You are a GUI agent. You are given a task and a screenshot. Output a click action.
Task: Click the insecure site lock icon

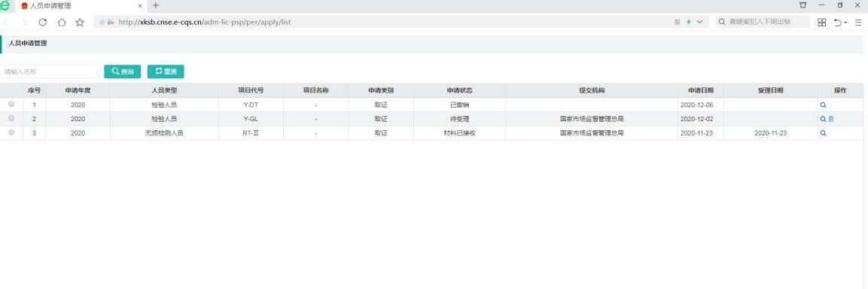coord(111,22)
